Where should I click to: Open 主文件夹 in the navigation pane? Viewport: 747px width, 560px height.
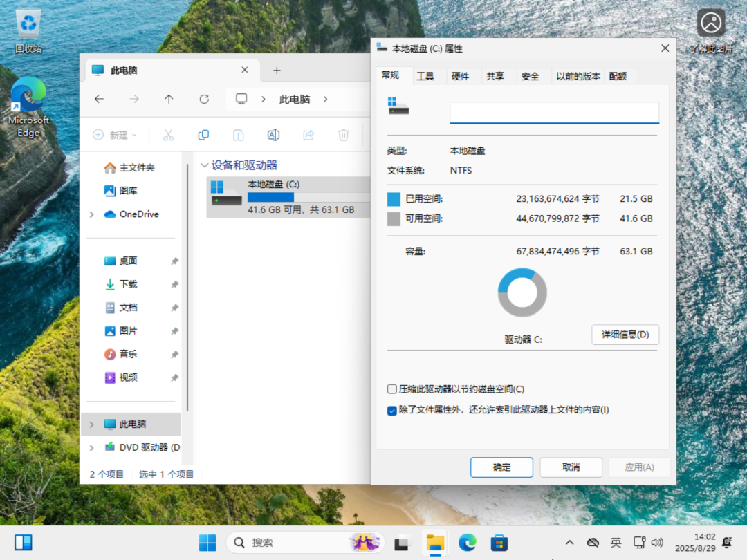(x=130, y=167)
